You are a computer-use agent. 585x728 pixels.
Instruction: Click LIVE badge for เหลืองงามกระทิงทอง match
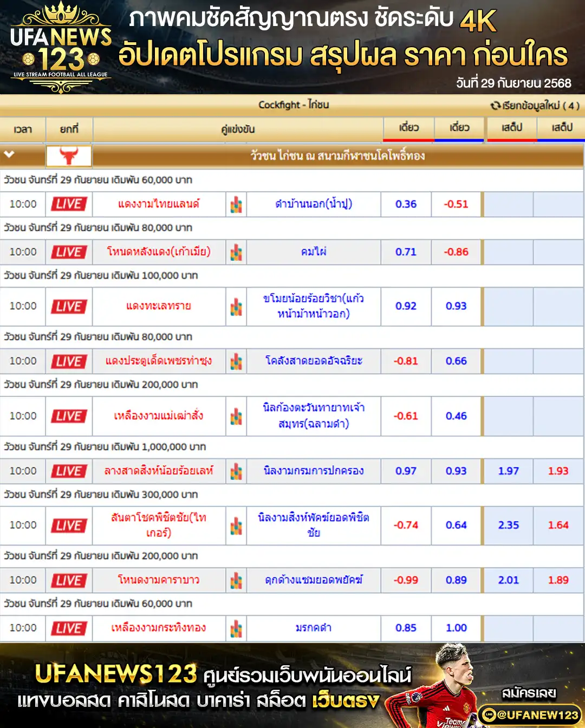click(x=69, y=628)
